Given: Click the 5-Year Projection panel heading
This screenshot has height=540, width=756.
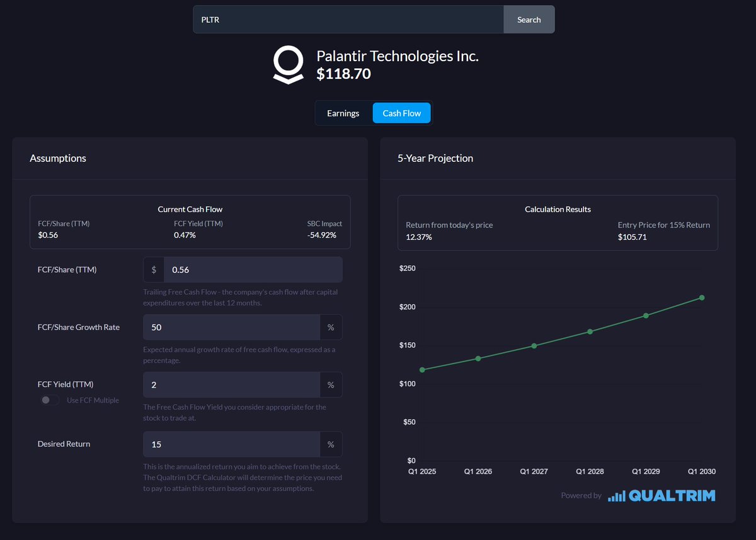Looking at the screenshot, I should (x=435, y=158).
